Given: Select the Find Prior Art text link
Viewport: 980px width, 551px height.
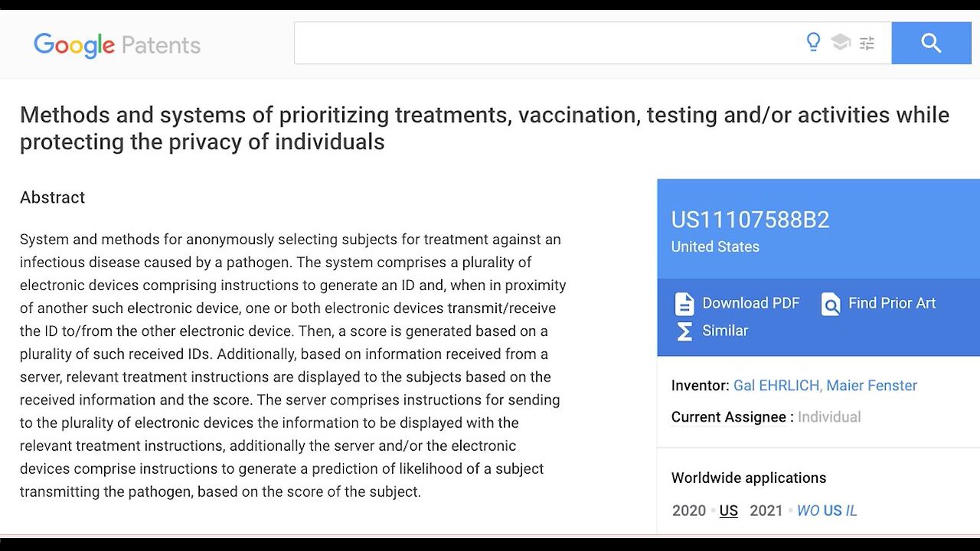Looking at the screenshot, I should (x=892, y=303).
